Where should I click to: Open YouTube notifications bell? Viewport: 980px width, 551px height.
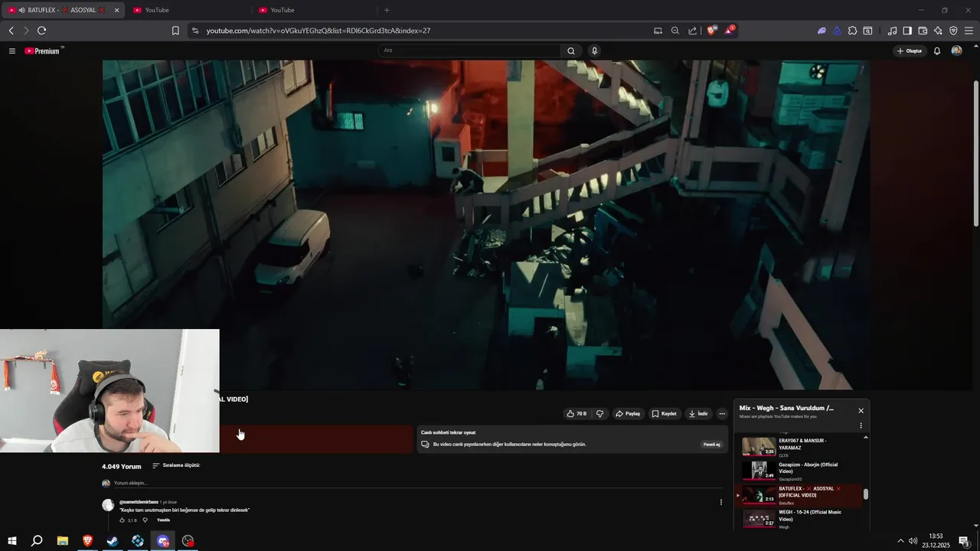pyautogui.click(x=936, y=51)
